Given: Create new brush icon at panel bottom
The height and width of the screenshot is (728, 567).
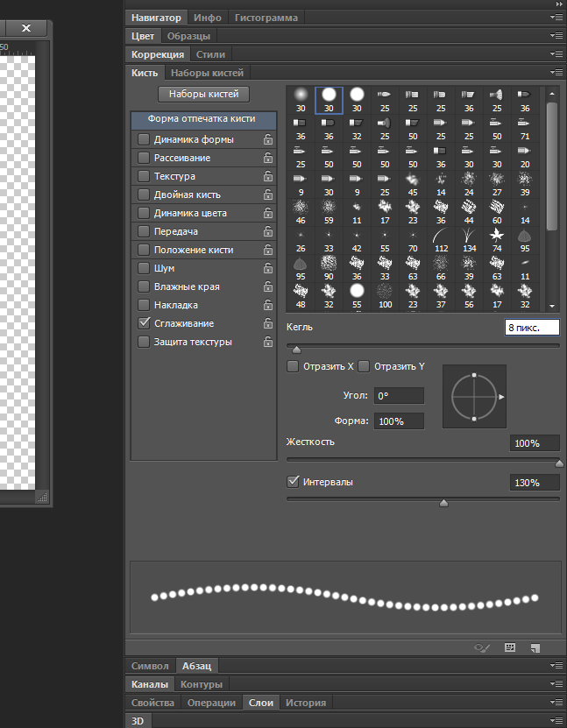Looking at the screenshot, I should (535, 647).
